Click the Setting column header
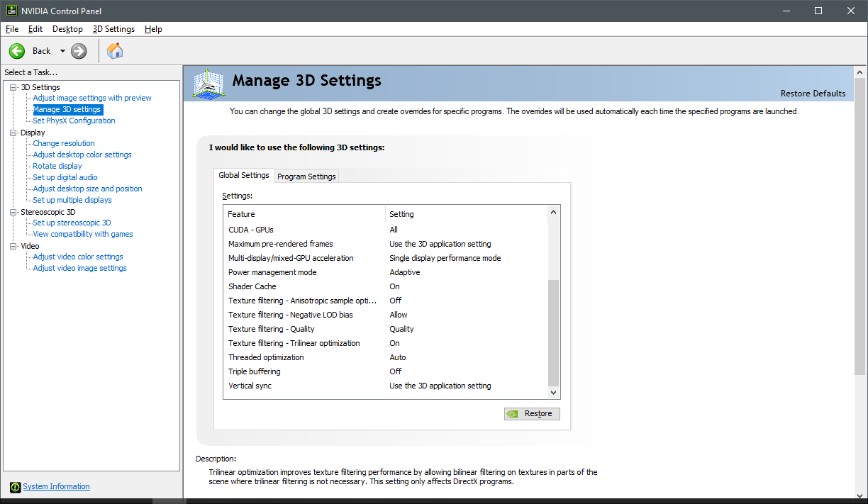 click(467, 214)
